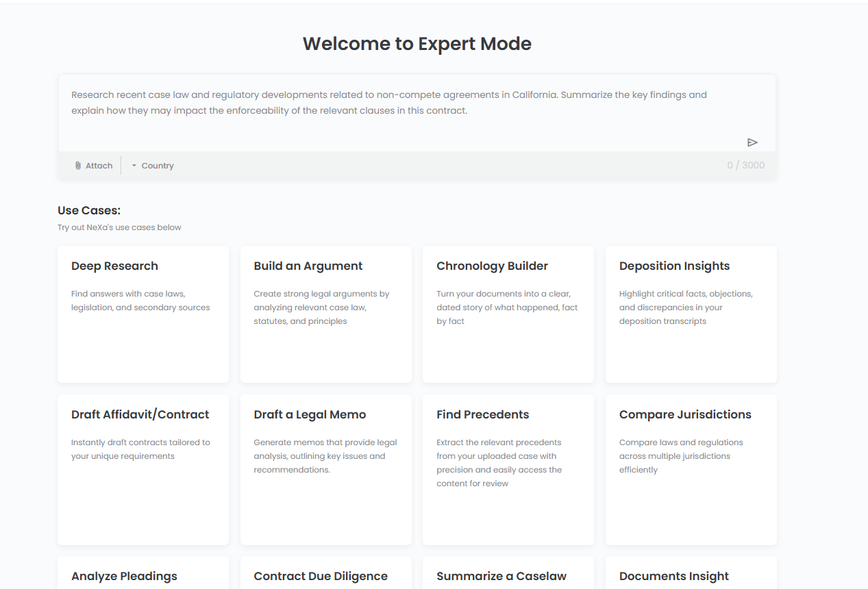Choose the Find Precedents card
The height and width of the screenshot is (589, 868).
(x=508, y=469)
